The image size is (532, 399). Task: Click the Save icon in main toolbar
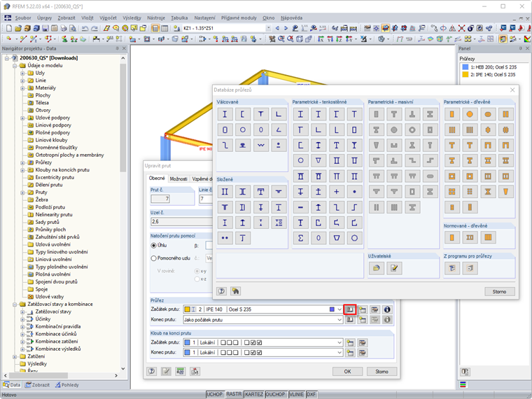coord(45,28)
